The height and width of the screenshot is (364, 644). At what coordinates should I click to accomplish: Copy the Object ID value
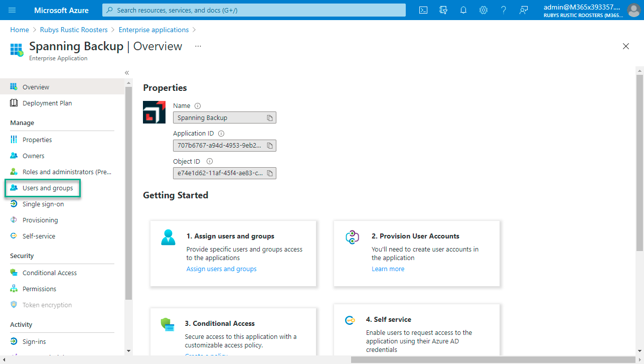point(270,173)
